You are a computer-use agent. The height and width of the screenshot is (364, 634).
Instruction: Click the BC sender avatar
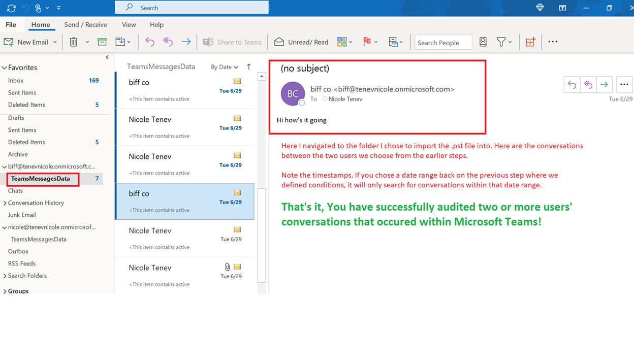tap(293, 93)
